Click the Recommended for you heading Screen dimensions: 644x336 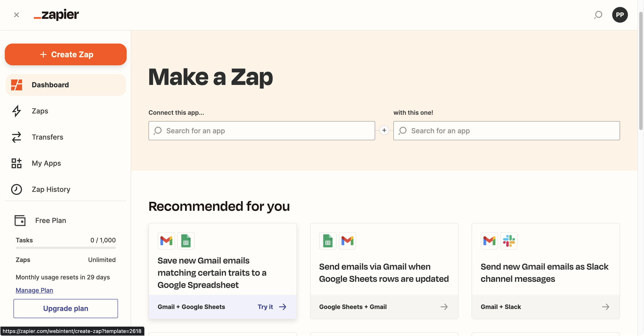point(219,207)
